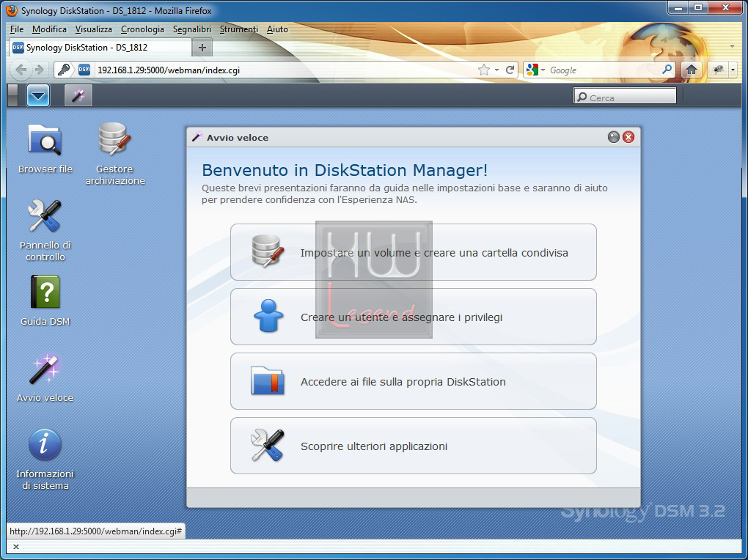The height and width of the screenshot is (560, 748).
Task: Click the wrench screwdriver icon in dialog
Action: (268, 445)
